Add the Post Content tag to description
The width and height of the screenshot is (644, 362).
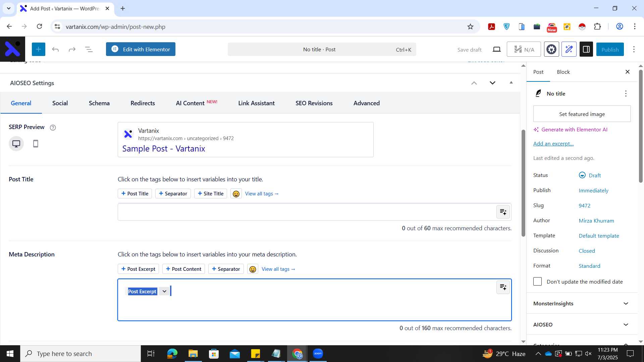tap(183, 269)
